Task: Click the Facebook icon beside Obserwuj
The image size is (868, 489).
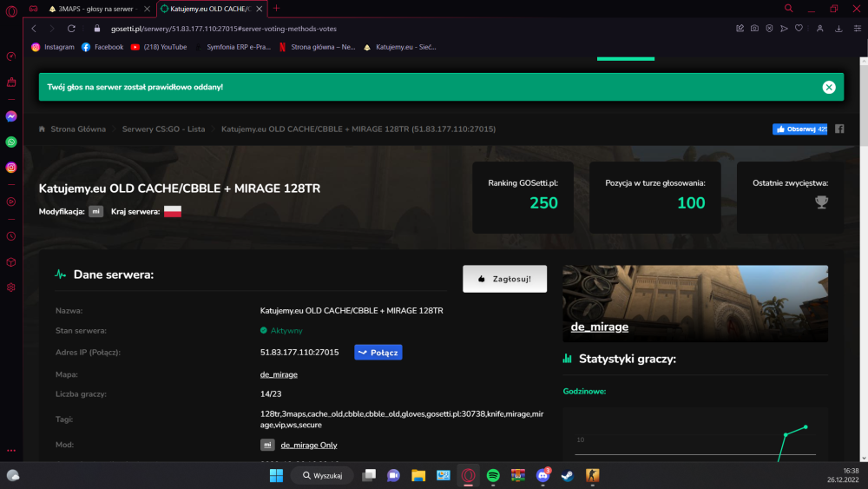Action: tap(839, 129)
